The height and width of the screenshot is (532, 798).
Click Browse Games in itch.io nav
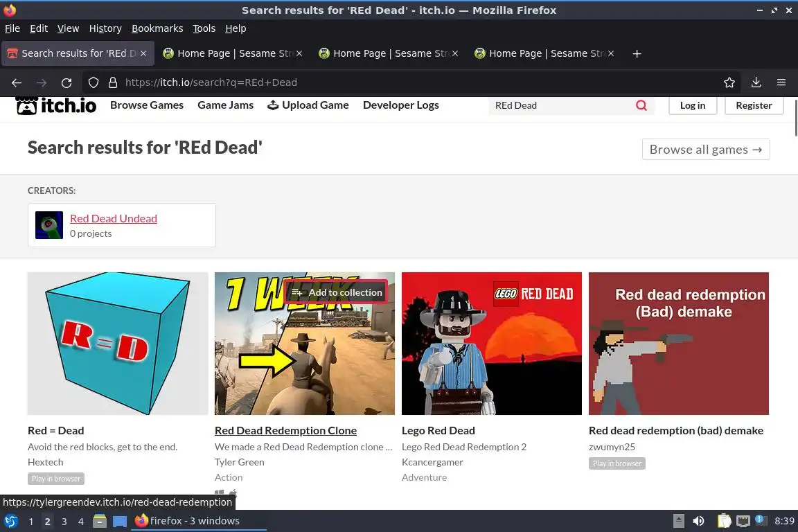click(x=147, y=105)
